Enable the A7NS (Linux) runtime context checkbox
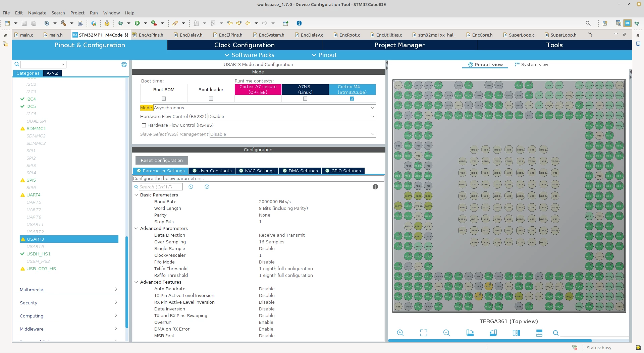The height and width of the screenshot is (353, 644). tap(305, 99)
